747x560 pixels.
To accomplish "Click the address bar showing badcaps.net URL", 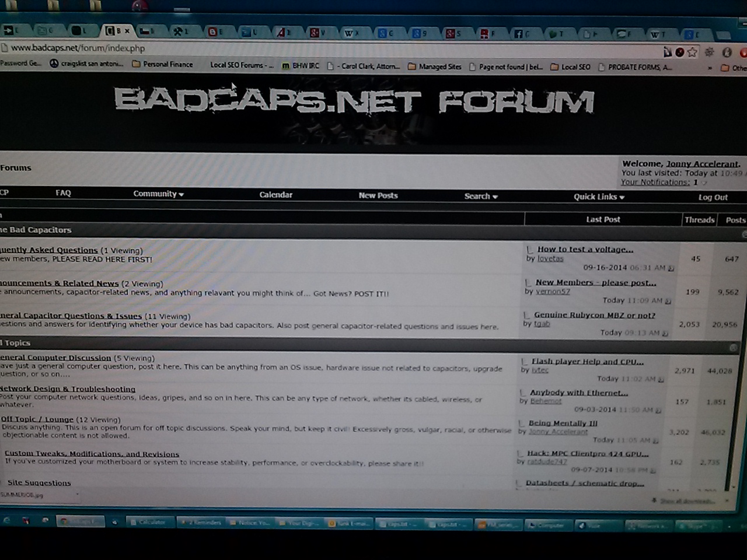I will coord(327,49).
